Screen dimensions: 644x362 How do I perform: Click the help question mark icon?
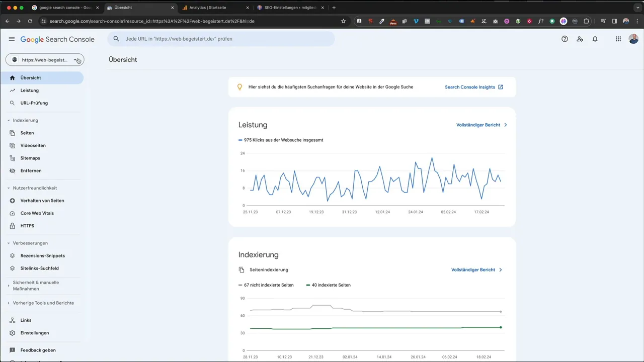[x=565, y=39]
